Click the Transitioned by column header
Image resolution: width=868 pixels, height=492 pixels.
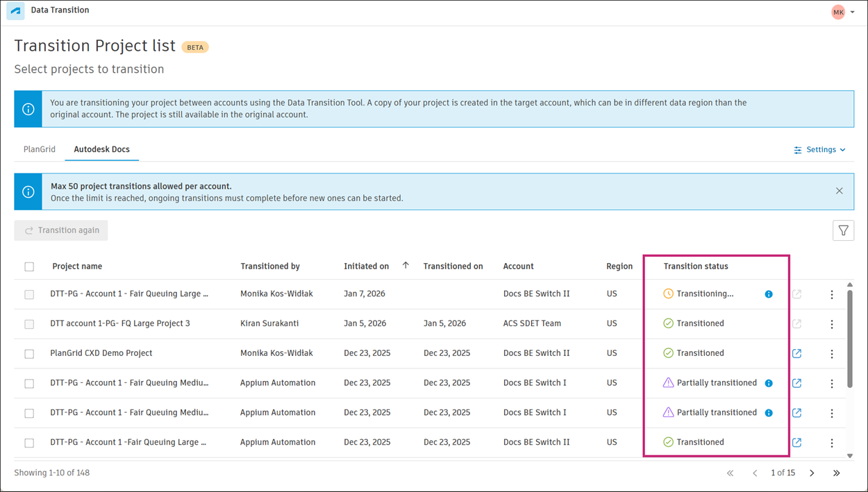(x=270, y=266)
